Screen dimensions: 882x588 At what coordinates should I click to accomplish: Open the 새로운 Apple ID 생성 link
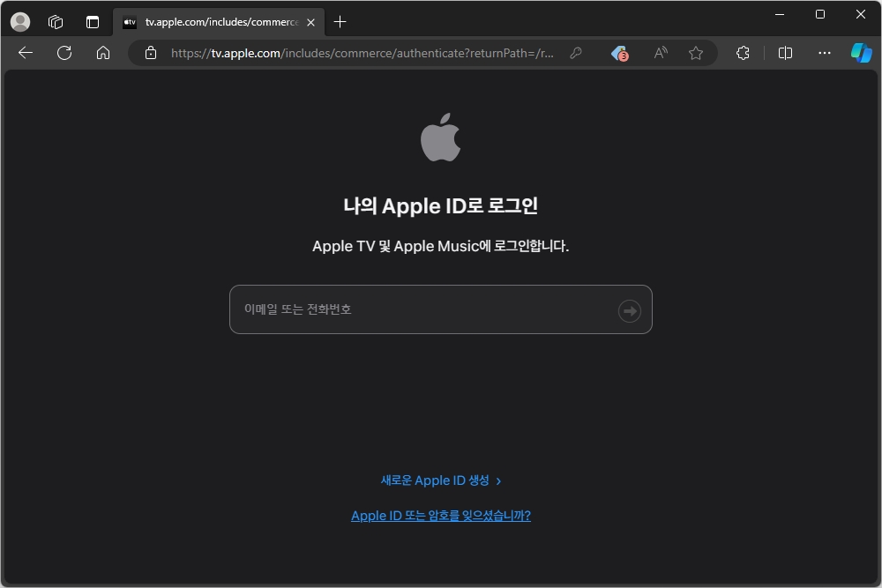click(x=440, y=480)
